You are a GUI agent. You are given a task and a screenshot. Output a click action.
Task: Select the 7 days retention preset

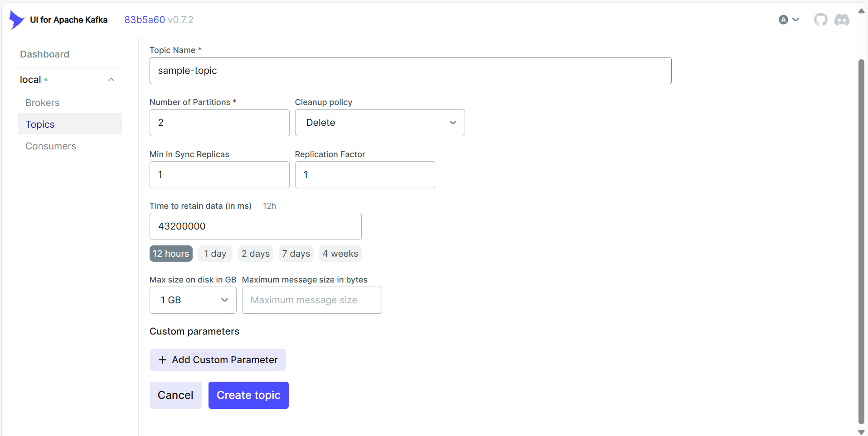coord(296,254)
